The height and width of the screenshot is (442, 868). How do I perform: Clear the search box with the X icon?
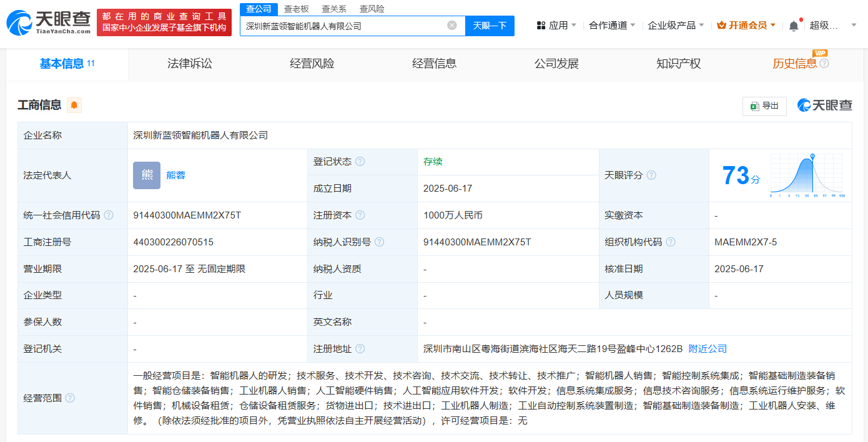[x=452, y=26]
